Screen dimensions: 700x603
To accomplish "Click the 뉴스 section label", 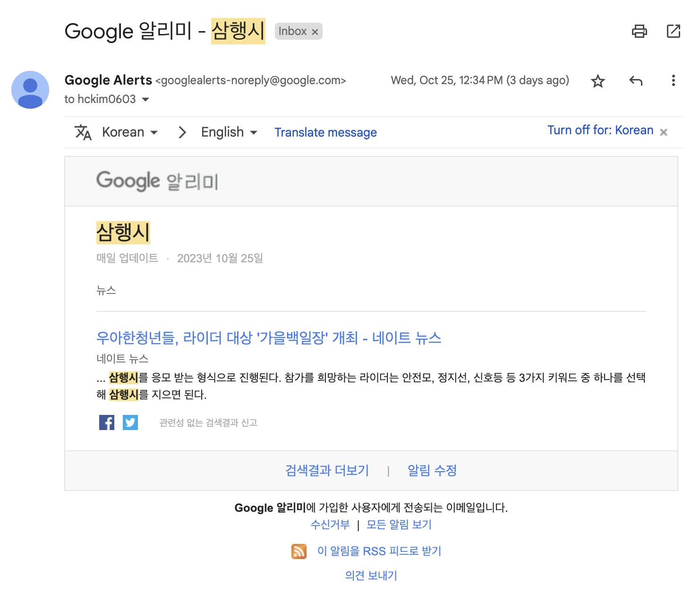I will [x=106, y=290].
